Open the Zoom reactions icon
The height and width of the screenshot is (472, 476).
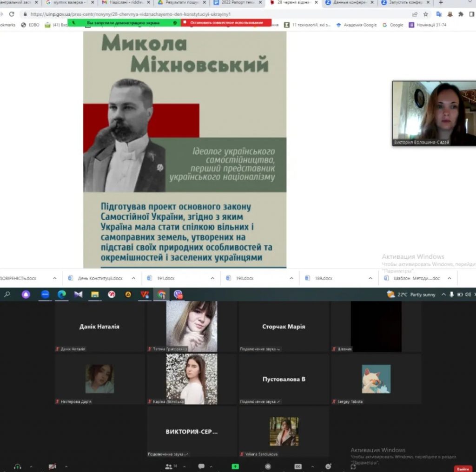(329, 466)
